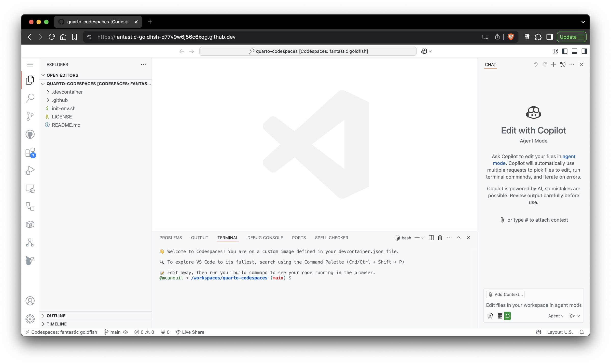Start a new chat session

pos(553,64)
